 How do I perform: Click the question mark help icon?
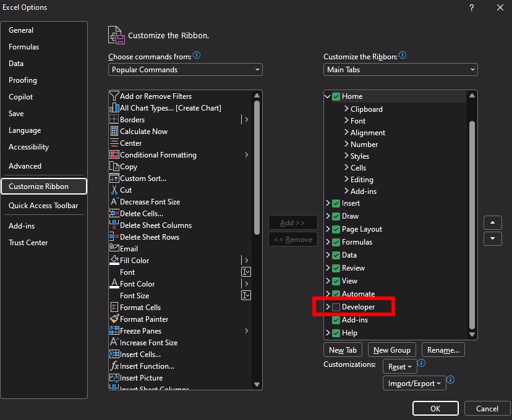click(x=472, y=7)
